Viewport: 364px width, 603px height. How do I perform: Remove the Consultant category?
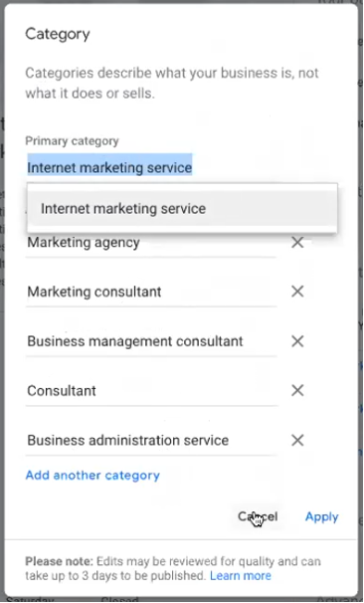tap(297, 390)
